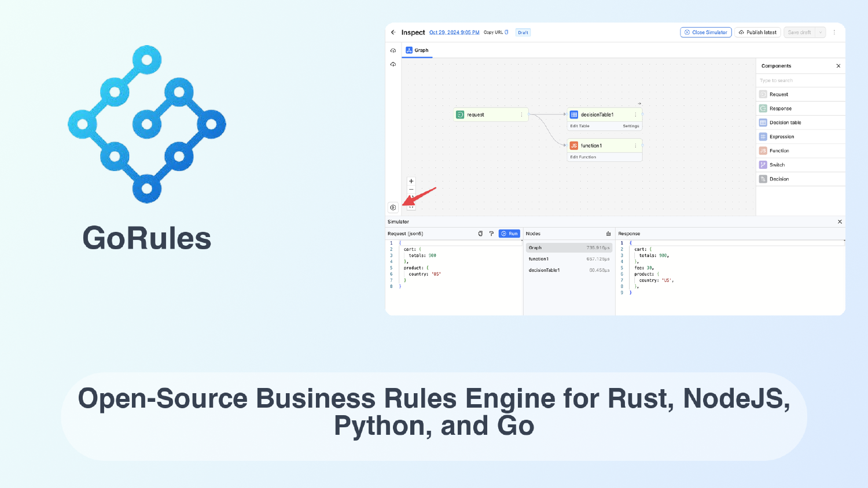Copy the URL with the copy icon
Viewport: 868px width, 488px height.
[x=506, y=32]
